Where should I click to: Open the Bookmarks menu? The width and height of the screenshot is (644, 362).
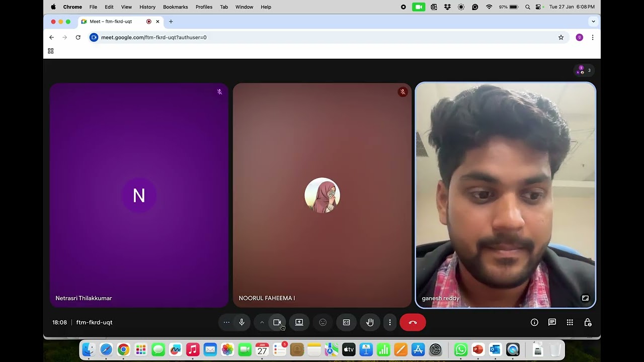click(176, 7)
